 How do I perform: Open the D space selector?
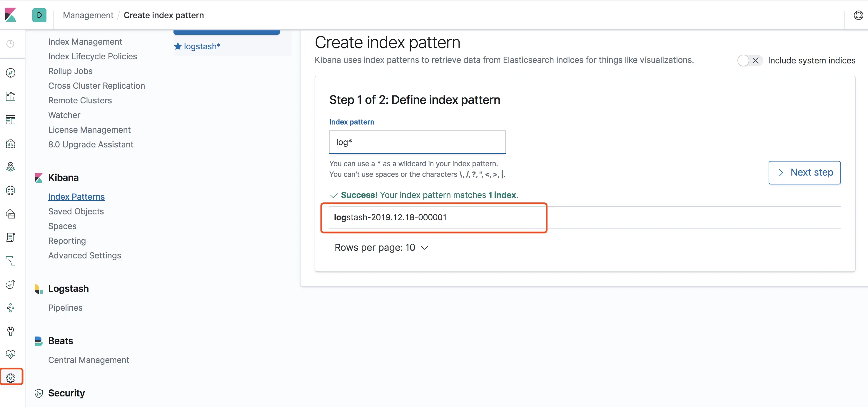point(39,15)
